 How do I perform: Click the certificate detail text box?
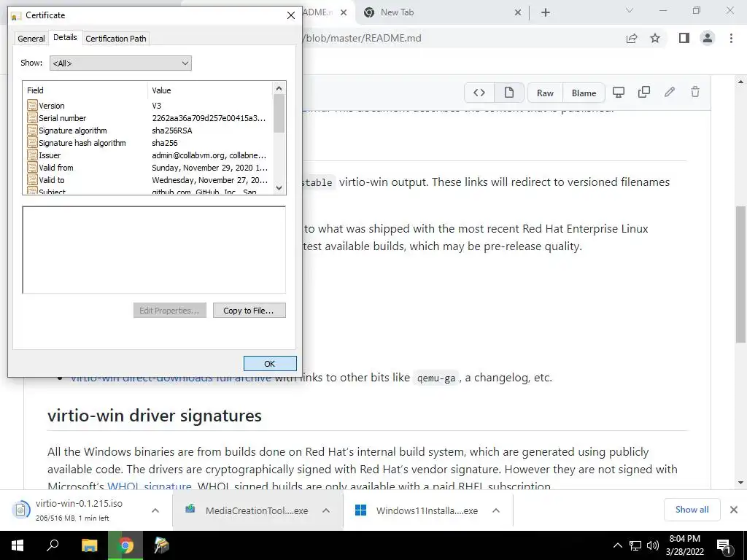pyautogui.click(x=154, y=250)
